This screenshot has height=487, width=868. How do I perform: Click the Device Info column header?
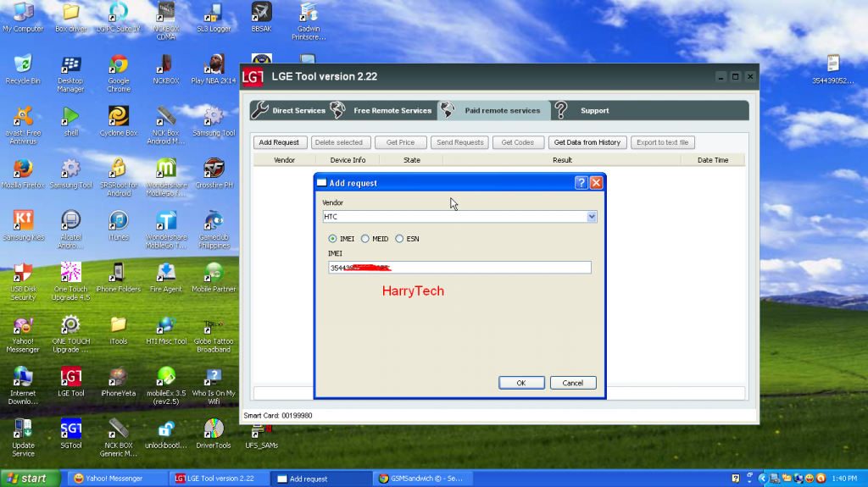[x=348, y=160]
